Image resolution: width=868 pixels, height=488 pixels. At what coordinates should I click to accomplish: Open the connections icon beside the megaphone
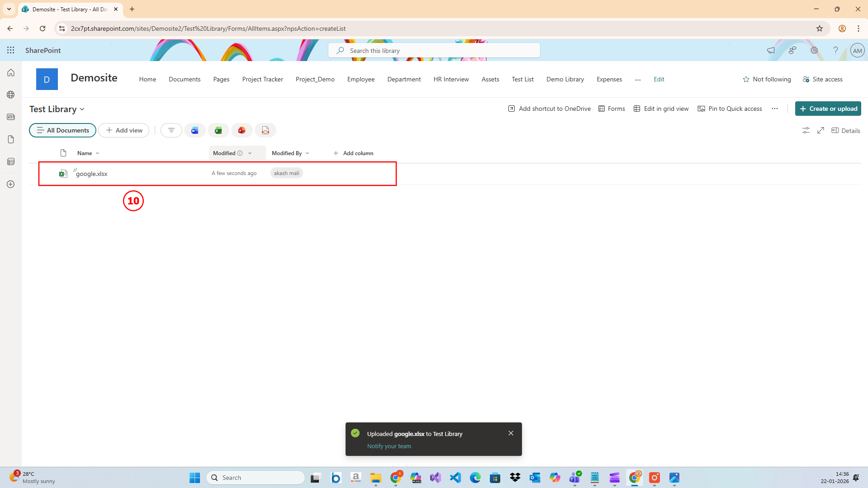pos(792,50)
